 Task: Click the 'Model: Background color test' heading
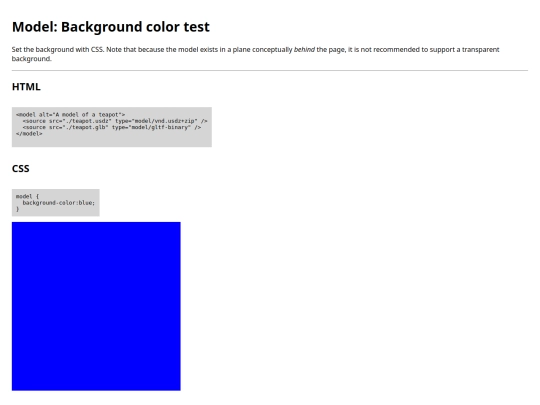[111, 27]
